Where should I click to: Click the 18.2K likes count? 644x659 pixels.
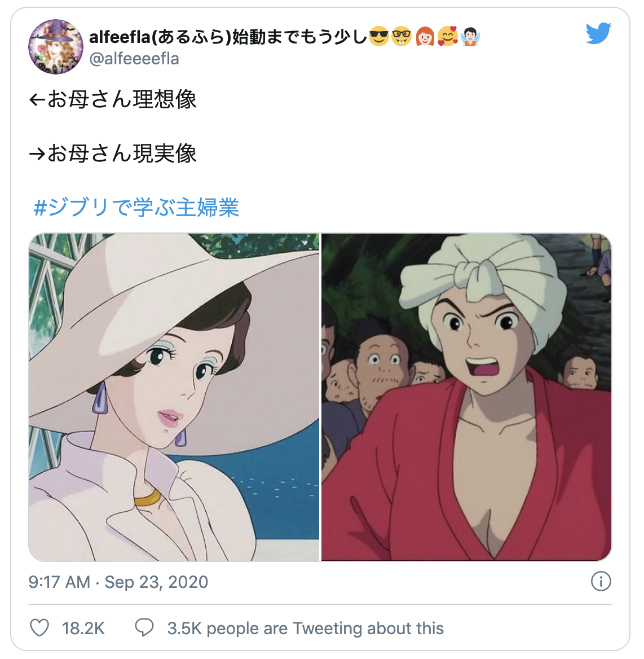(x=83, y=629)
